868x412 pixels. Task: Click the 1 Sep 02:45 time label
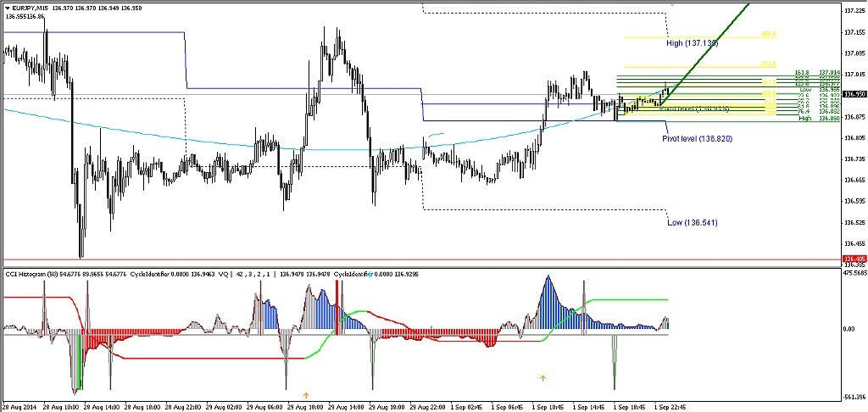[468, 407]
